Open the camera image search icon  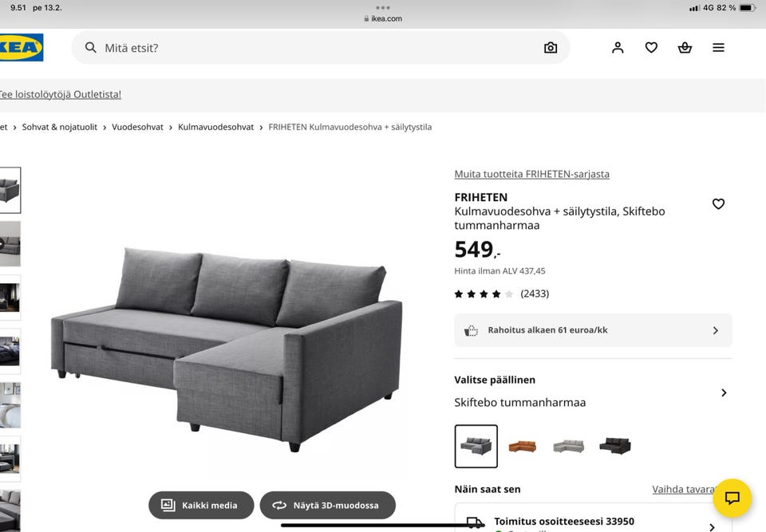(551, 47)
